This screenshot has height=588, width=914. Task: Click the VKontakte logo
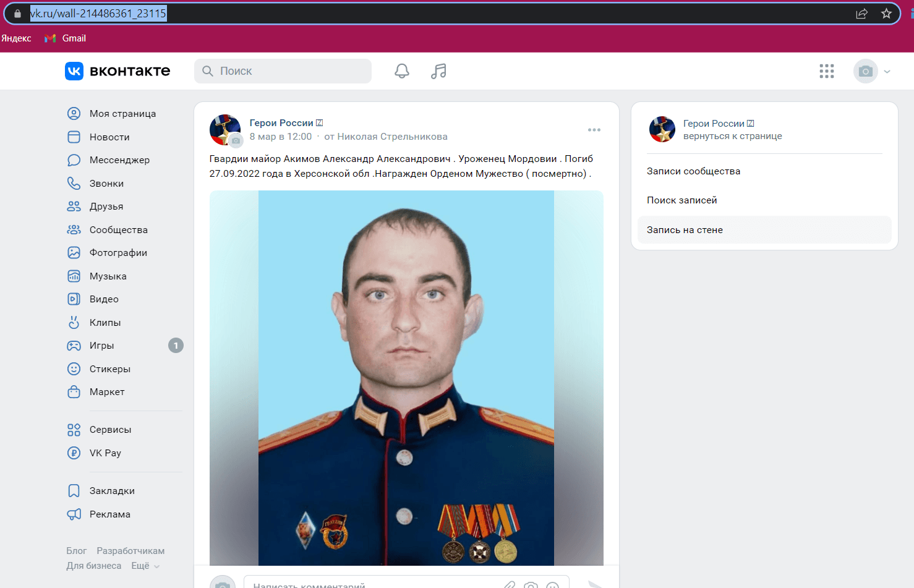[x=117, y=71]
